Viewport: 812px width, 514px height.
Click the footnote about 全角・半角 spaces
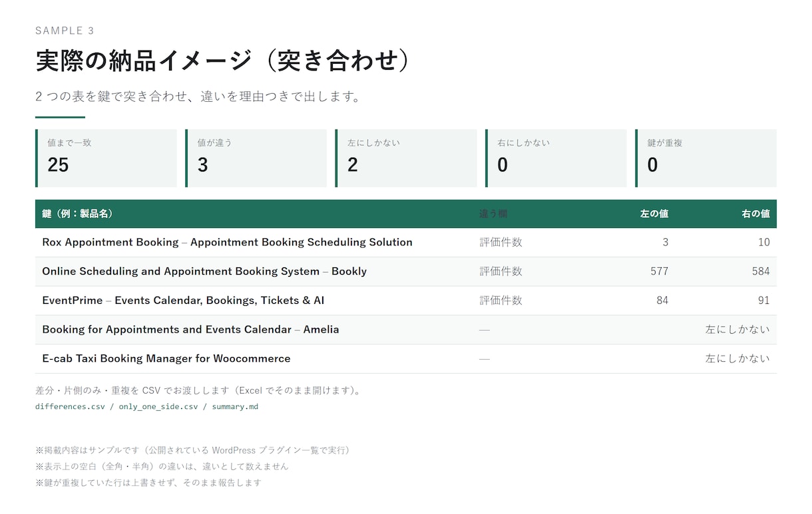162,466
